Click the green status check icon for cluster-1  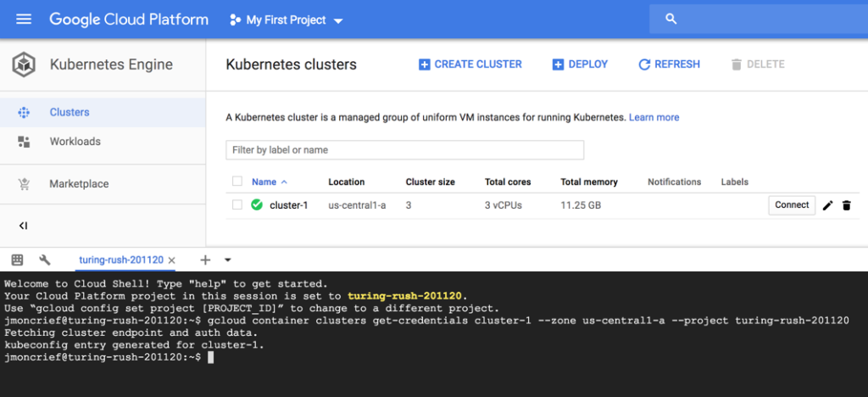256,205
